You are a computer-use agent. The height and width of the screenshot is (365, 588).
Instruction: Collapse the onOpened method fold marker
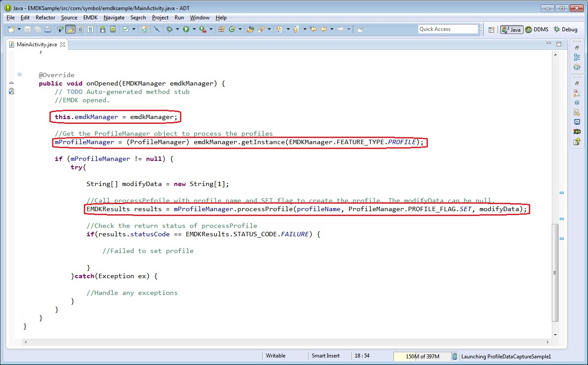pos(19,74)
